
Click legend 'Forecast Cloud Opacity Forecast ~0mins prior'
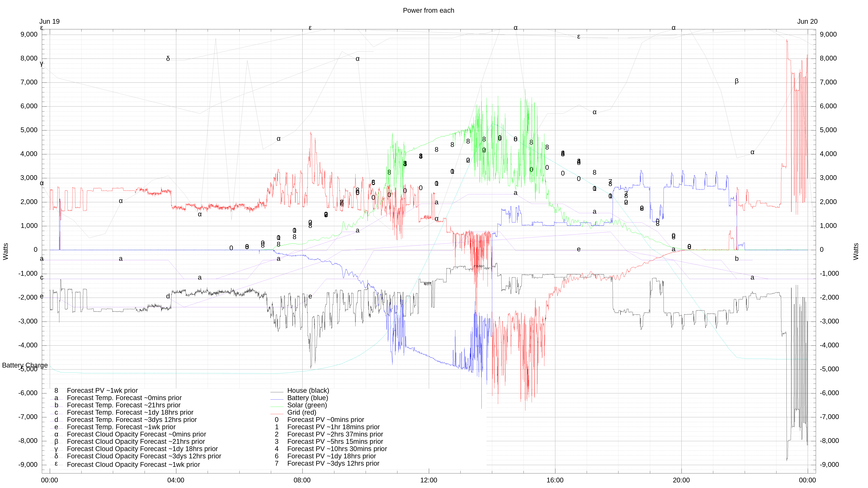[x=136, y=434]
